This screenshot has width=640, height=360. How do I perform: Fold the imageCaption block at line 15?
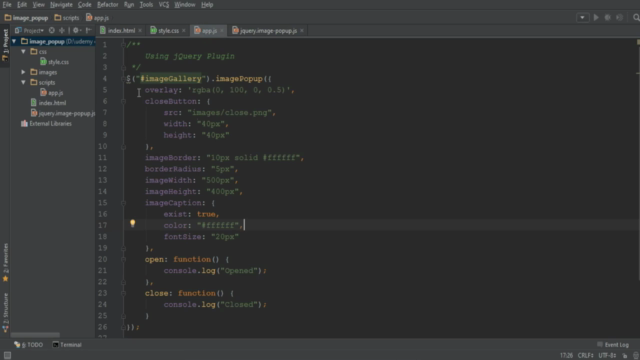point(123,203)
